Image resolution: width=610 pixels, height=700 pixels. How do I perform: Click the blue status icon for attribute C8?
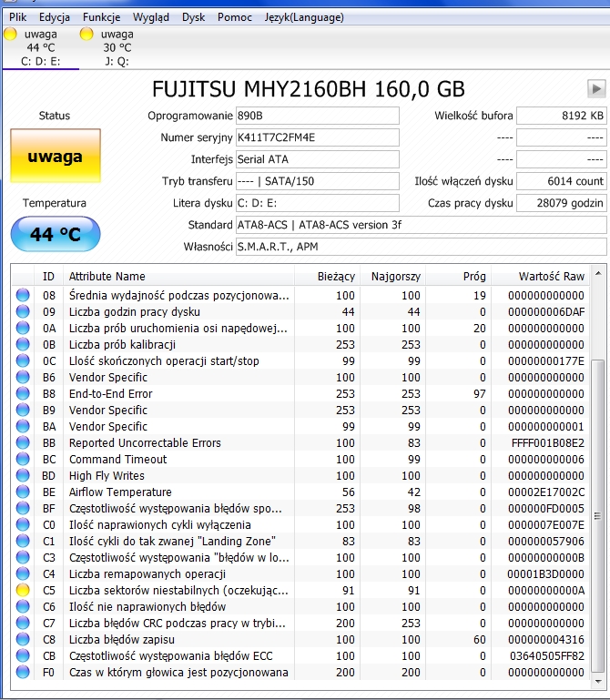pyautogui.click(x=23, y=639)
